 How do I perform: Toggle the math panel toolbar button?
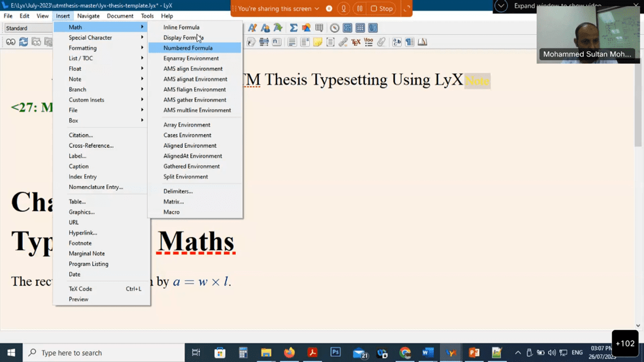point(348,27)
